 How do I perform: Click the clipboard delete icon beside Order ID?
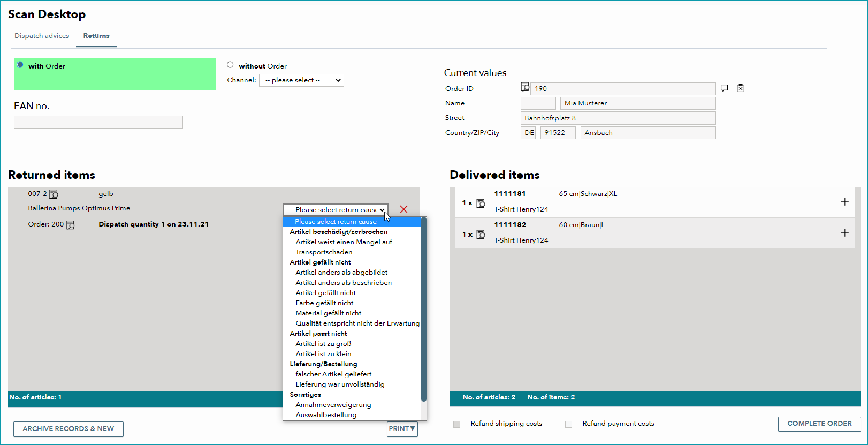(741, 88)
